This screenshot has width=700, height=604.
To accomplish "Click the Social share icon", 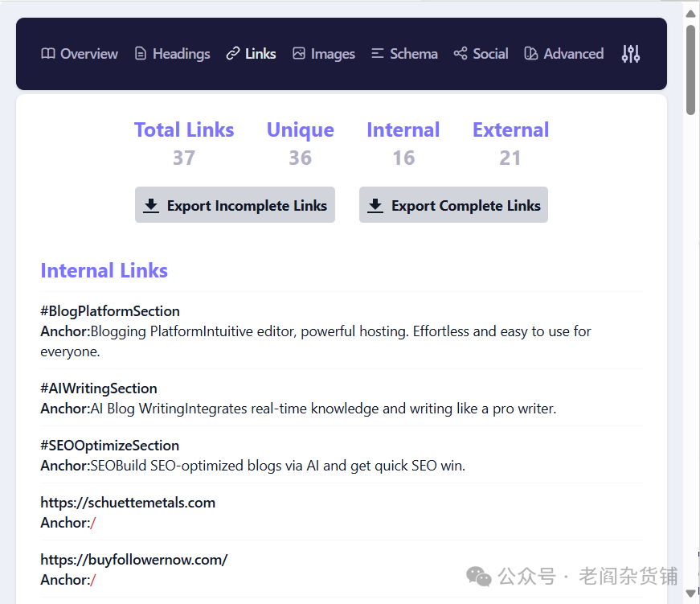I will tap(461, 54).
